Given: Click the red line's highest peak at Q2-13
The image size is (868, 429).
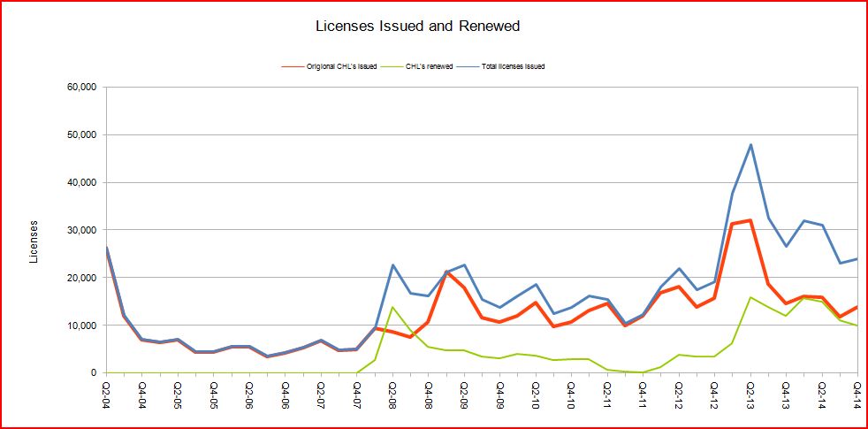Looking at the screenshot, I should pyautogui.click(x=750, y=220).
